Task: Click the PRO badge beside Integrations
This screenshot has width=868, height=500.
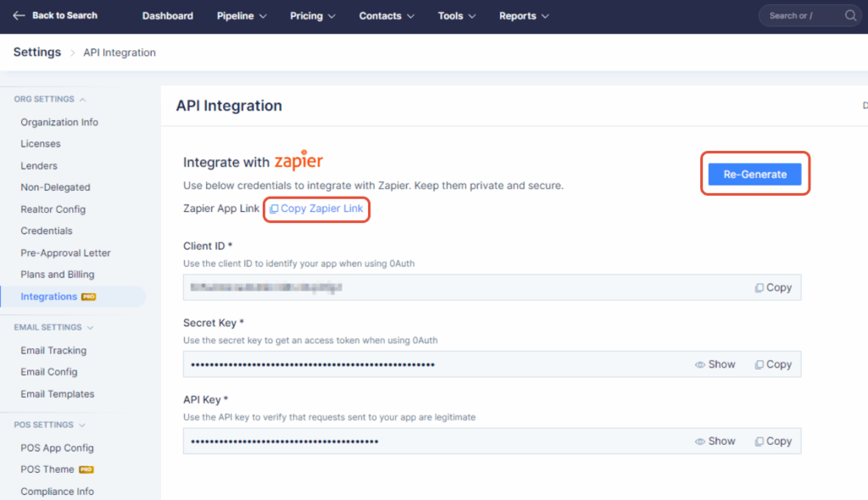Action: pos(88,297)
